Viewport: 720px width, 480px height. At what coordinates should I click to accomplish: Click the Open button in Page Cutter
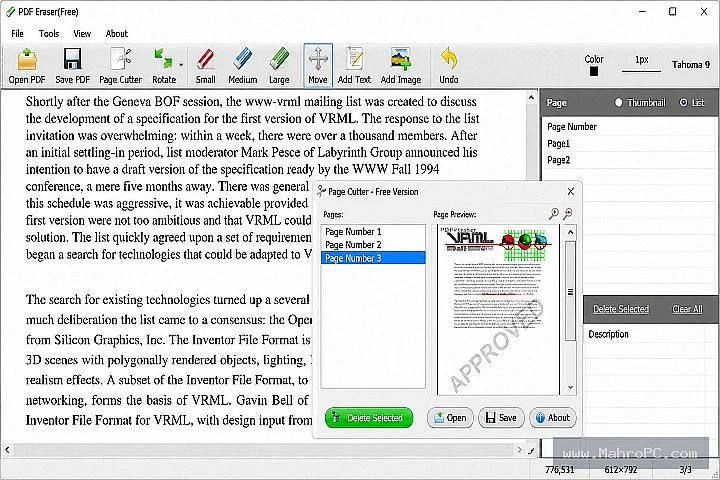coord(450,418)
